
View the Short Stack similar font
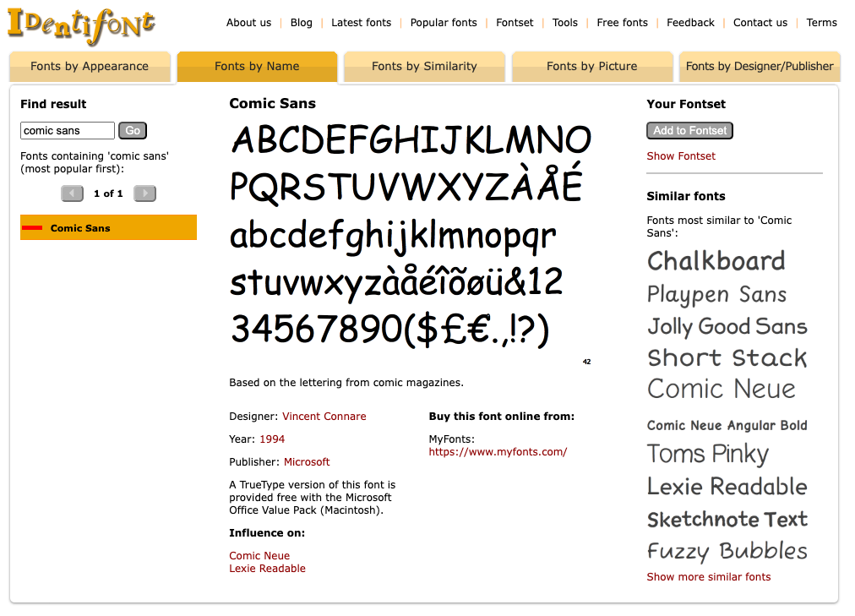[727, 358]
